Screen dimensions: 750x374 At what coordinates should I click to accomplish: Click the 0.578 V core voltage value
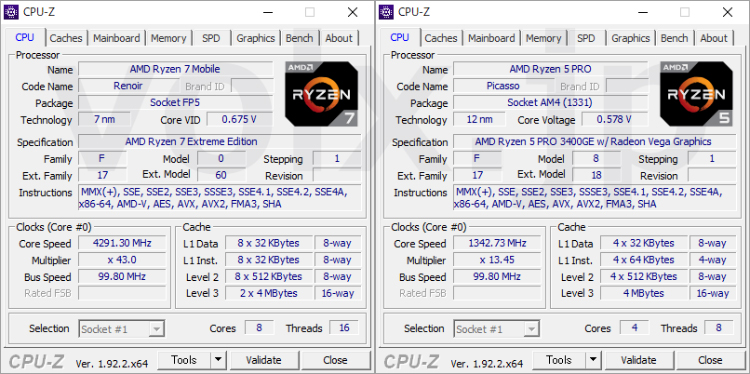(614, 120)
